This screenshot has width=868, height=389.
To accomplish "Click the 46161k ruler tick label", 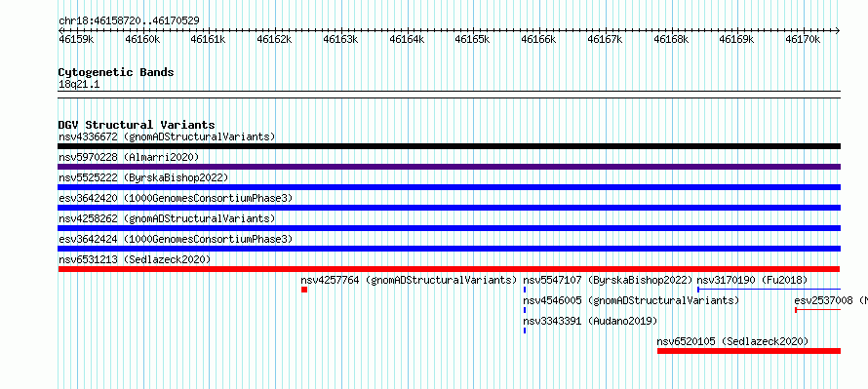I will click(208, 39).
